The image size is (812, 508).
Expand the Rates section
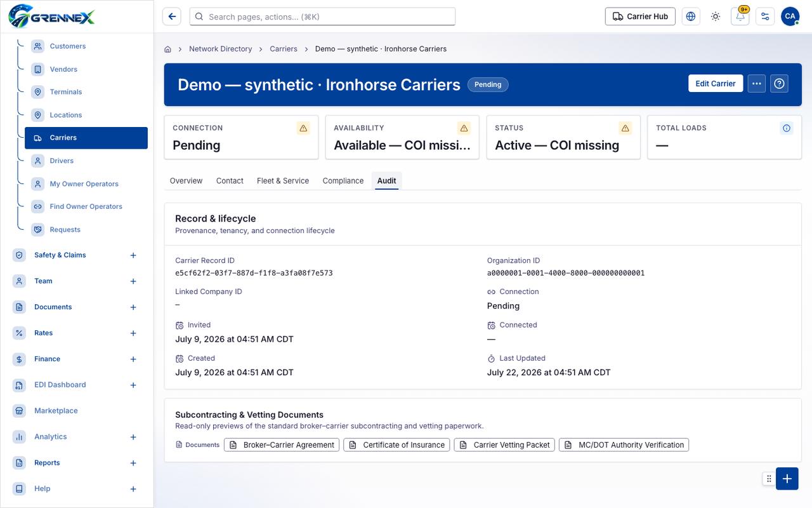pos(133,333)
